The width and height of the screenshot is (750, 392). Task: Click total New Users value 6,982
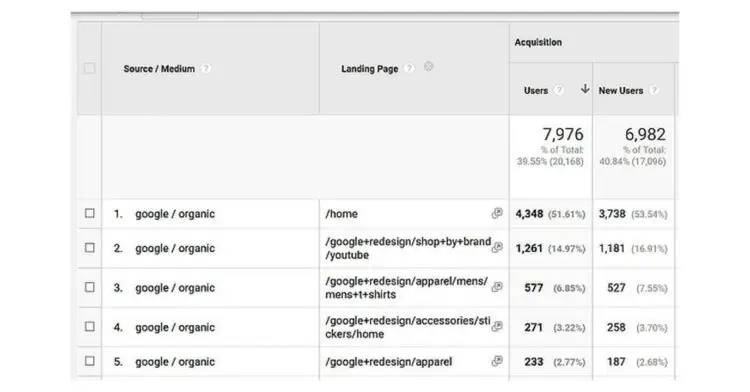tap(645, 134)
